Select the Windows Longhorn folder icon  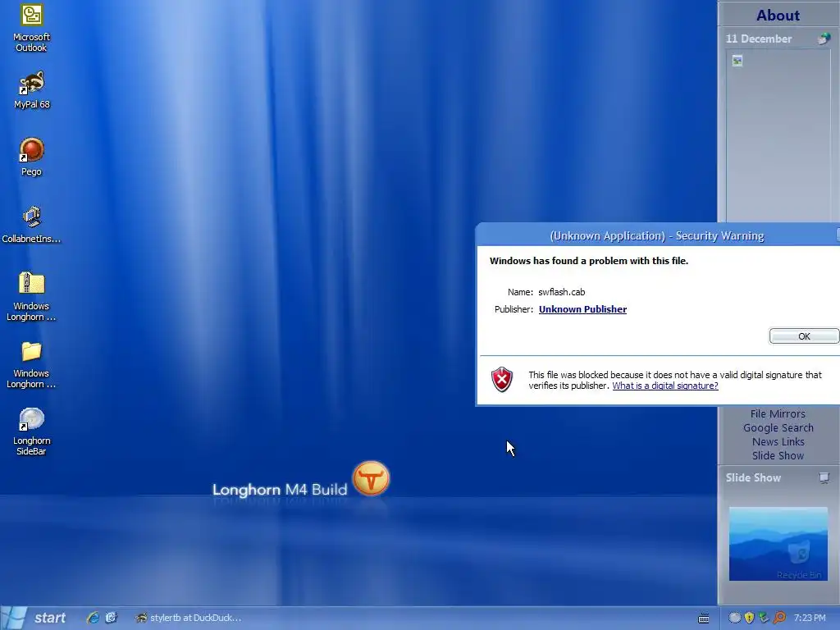click(x=31, y=365)
